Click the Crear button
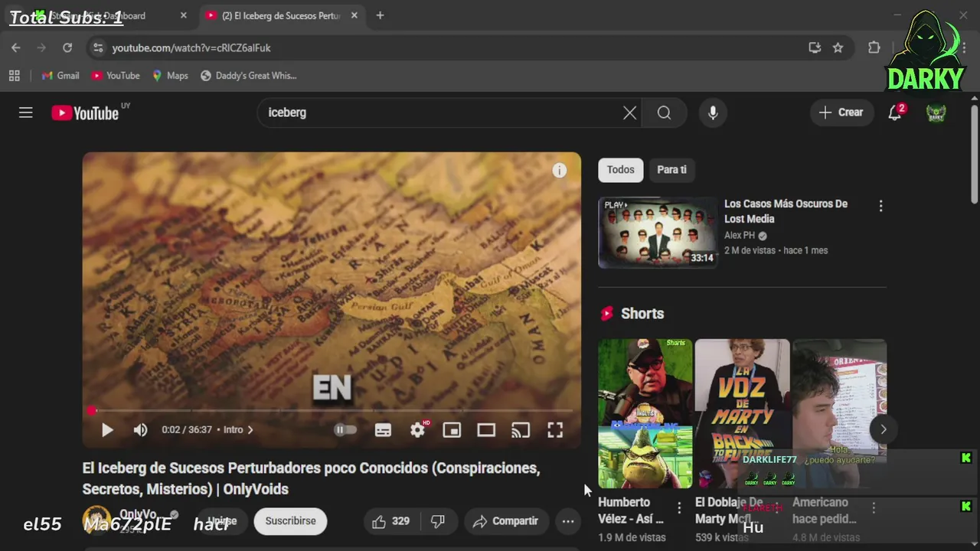The image size is (980, 551). point(841,112)
